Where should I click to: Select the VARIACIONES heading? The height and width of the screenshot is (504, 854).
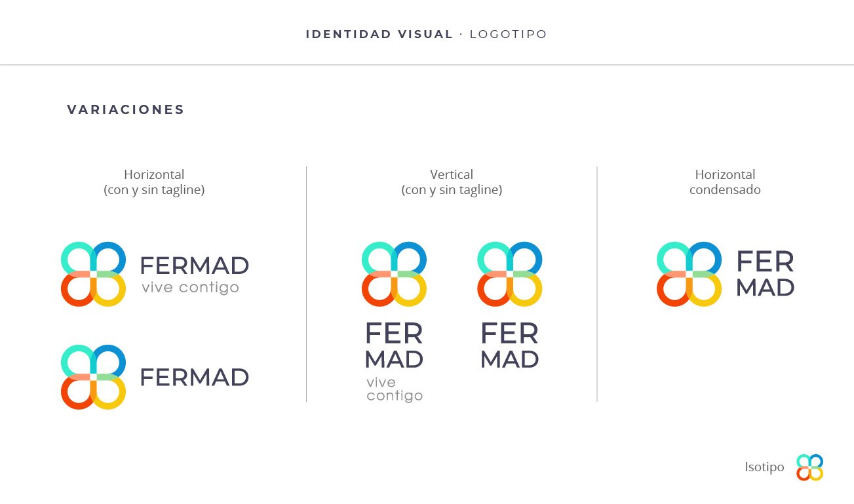point(126,110)
